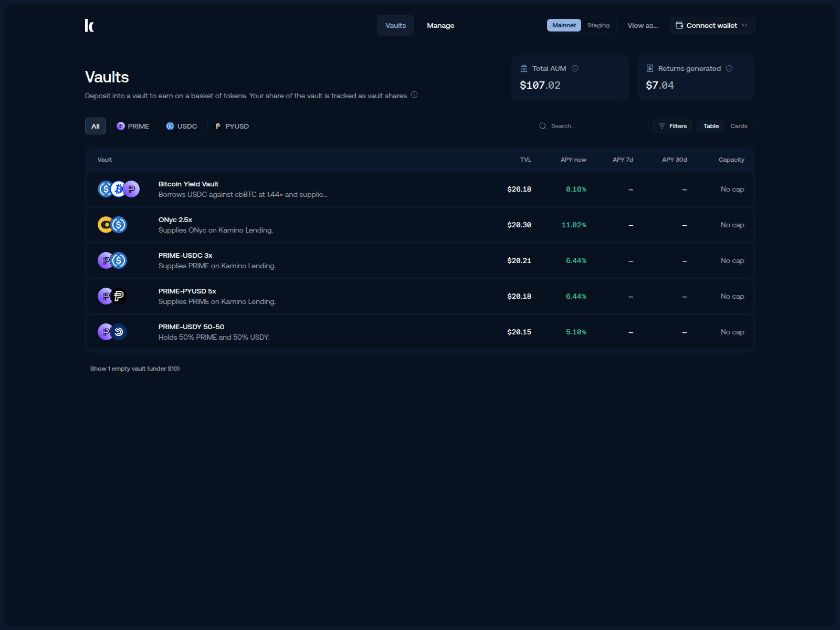The image size is (840, 630).
Task: Filter vaults by PRIME token
Action: click(x=133, y=126)
